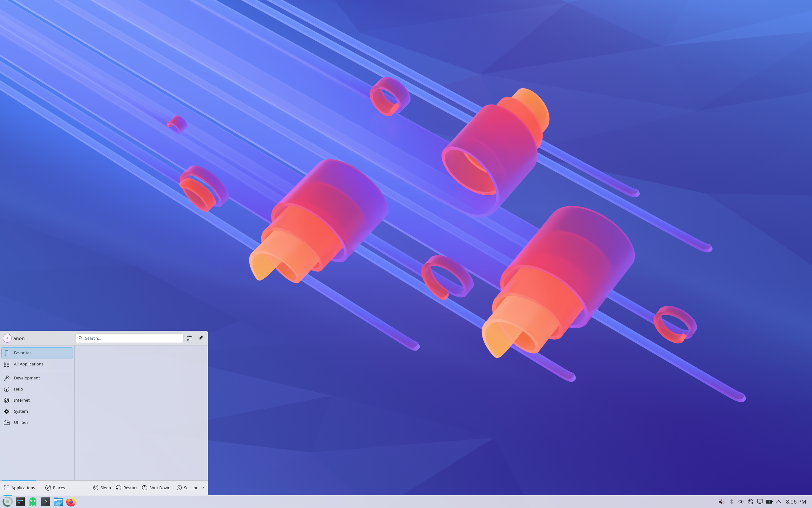Click the Sleep button
Screen dimensions: 812x508
[x=102, y=487]
